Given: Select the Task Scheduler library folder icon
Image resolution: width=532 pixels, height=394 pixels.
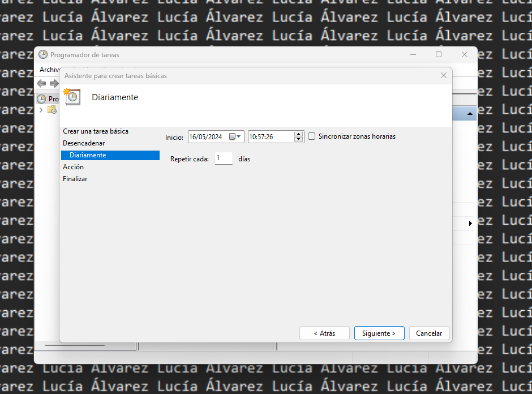Looking at the screenshot, I should [51, 109].
